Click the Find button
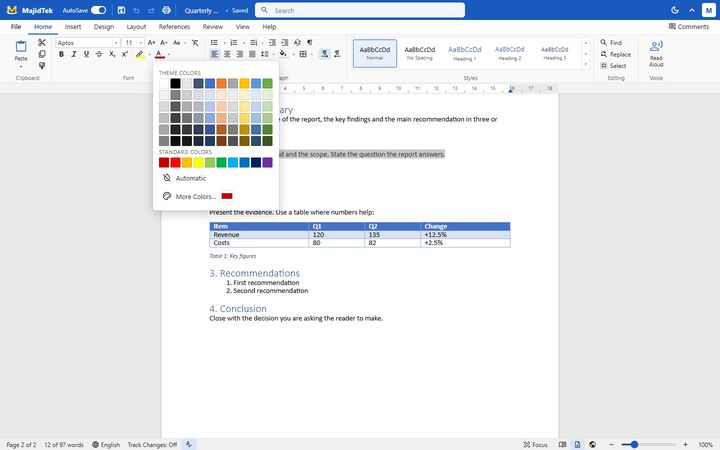This screenshot has width=720, height=450. coord(611,43)
